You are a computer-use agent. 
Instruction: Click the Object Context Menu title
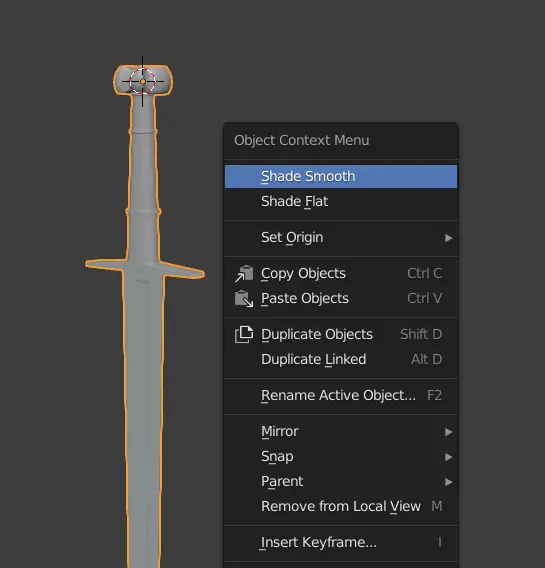coord(302,141)
